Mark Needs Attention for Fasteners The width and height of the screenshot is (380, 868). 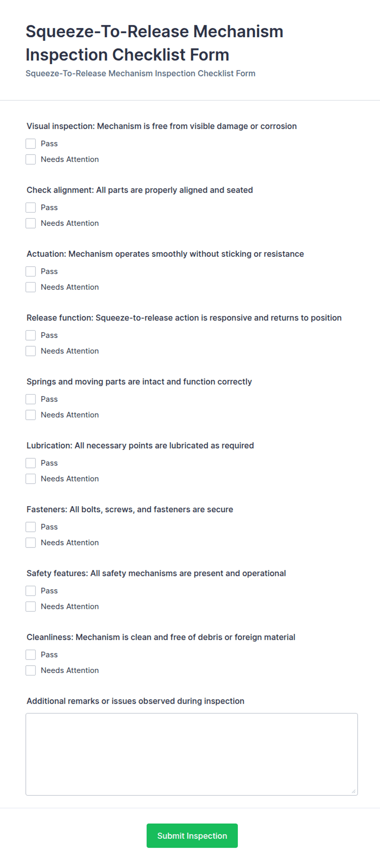click(x=31, y=543)
